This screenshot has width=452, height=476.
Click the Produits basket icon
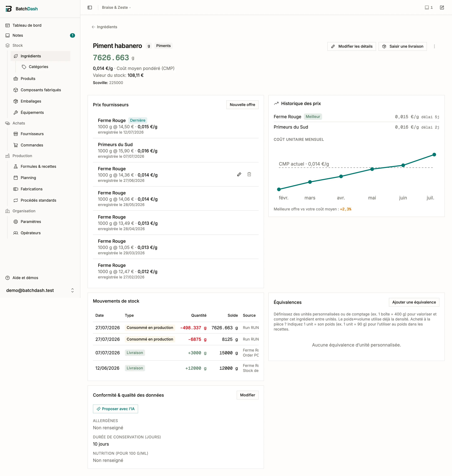(x=16, y=79)
